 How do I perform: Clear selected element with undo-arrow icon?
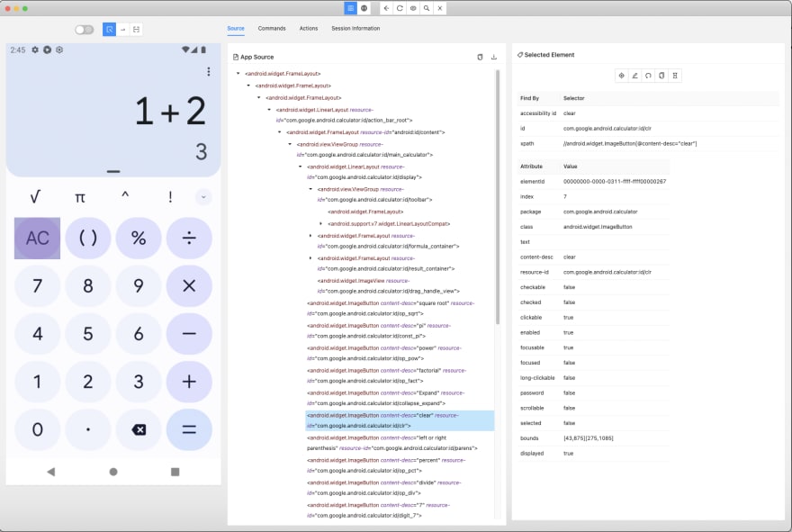tap(648, 76)
